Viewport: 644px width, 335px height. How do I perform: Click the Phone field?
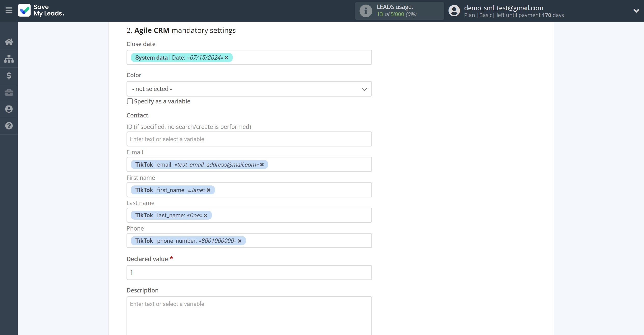[249, 241]
